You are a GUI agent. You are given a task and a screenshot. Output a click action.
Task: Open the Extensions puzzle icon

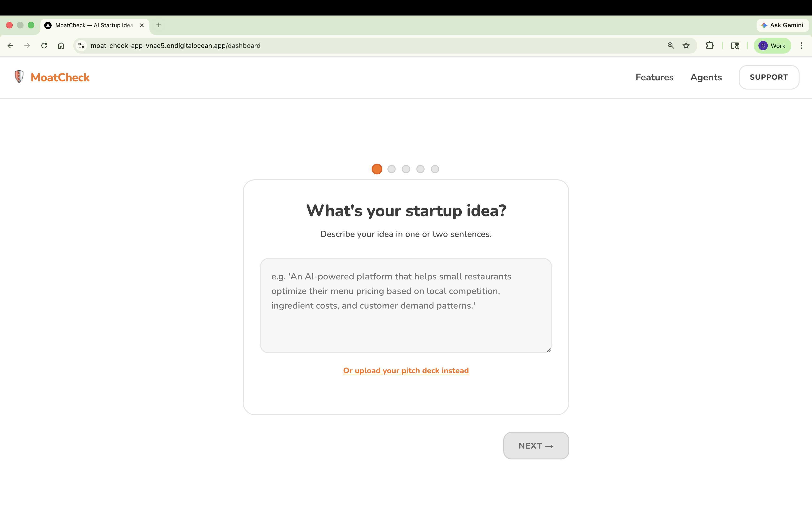[710, 46]
